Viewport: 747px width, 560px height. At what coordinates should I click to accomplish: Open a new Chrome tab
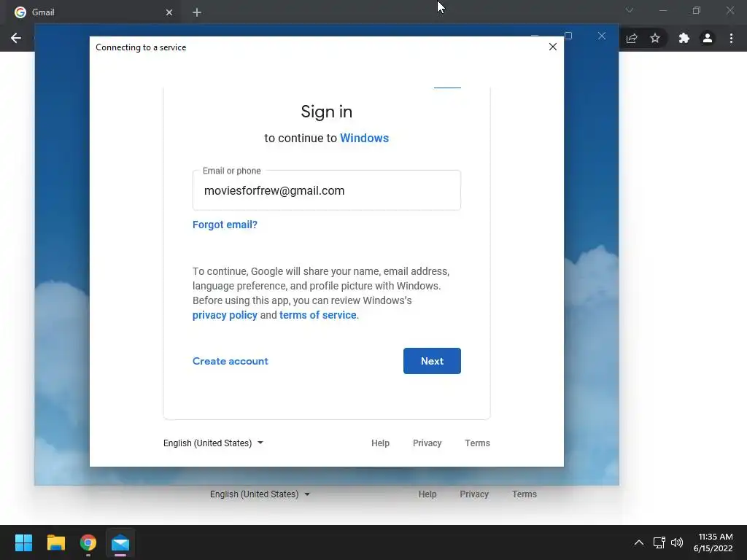click(197, 12)
